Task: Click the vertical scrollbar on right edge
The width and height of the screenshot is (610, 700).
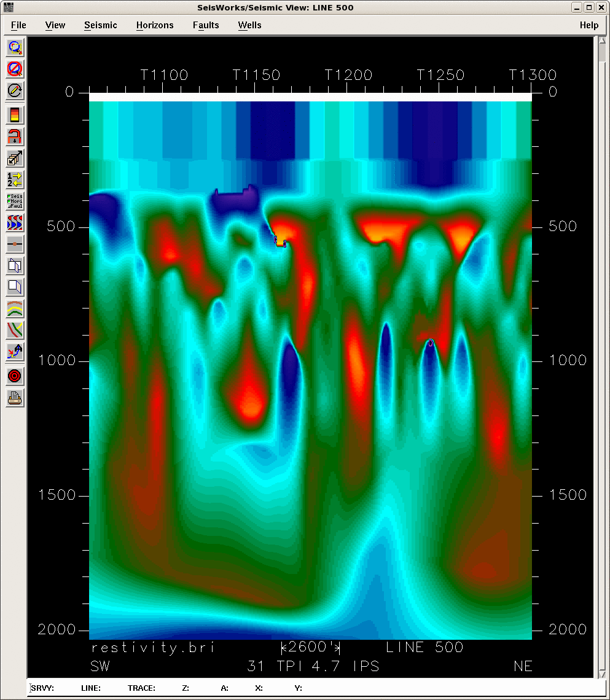Action: click(x=602, y=356)
